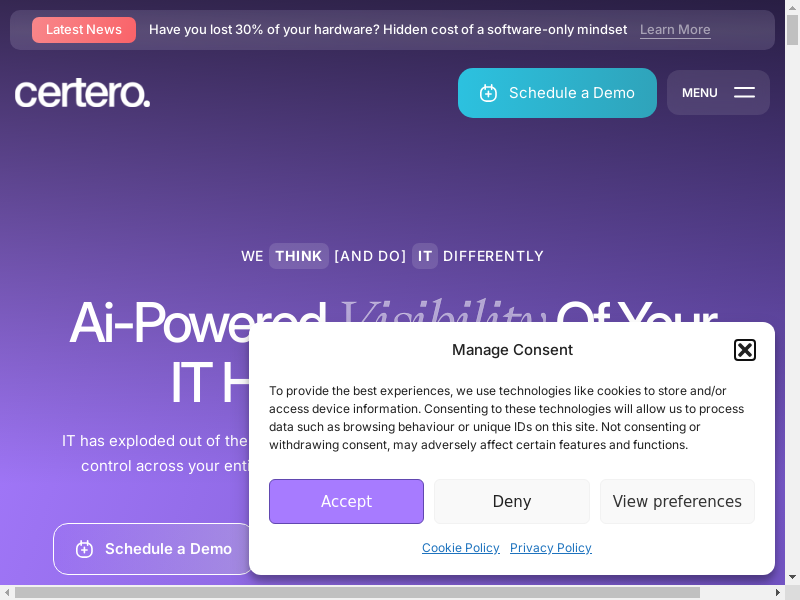Click the horizontal scrollbar right arrow

tap(777, 592)
